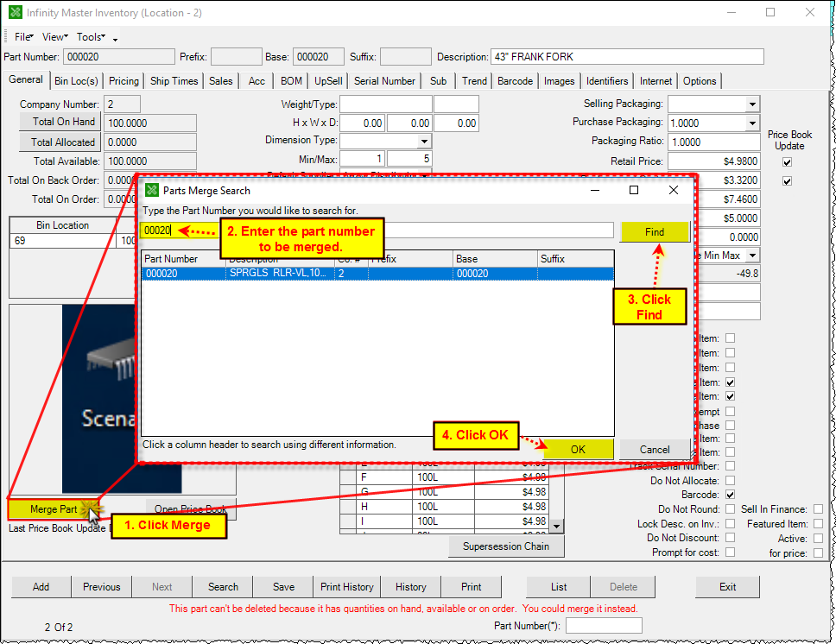836x644 pixels.
Task: Click the Save button
Action: coord(283,587)
